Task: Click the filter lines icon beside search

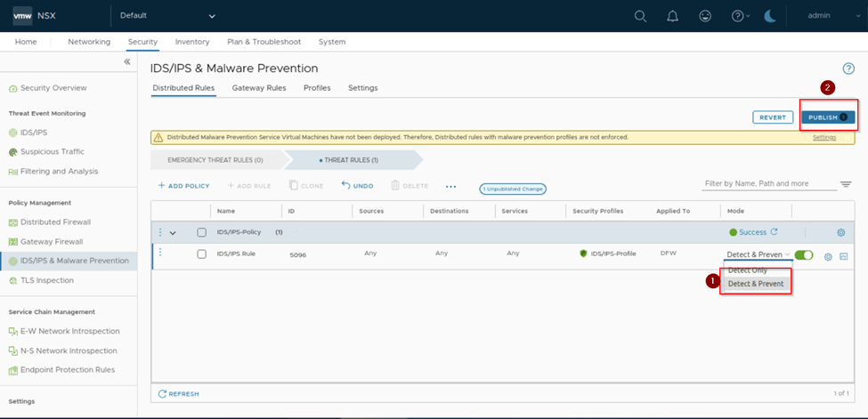Action: (846, 184)
